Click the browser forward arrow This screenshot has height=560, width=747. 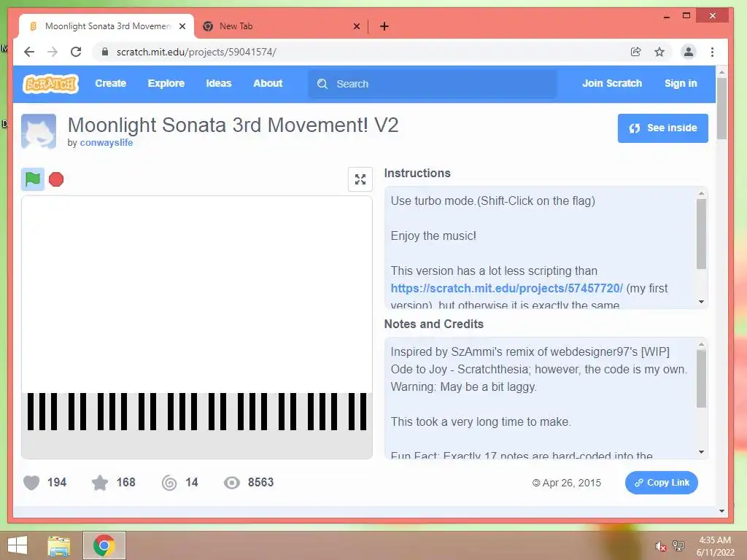(53, 52)
